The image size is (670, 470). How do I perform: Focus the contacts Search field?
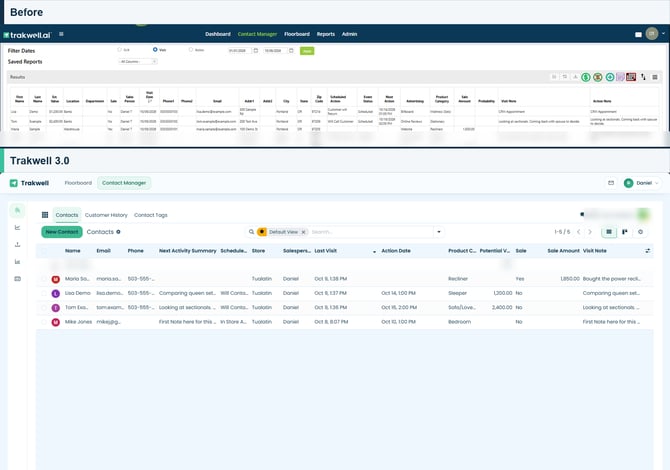pos(370,232)
